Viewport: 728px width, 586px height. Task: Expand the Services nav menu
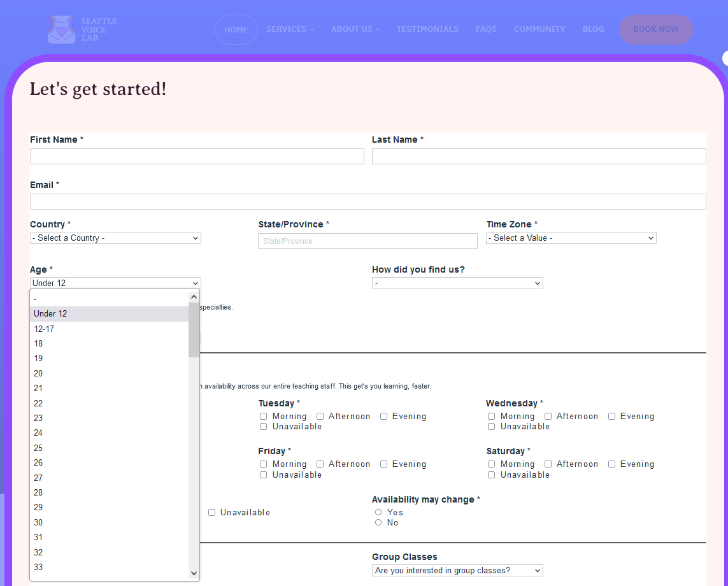(290, 29)
